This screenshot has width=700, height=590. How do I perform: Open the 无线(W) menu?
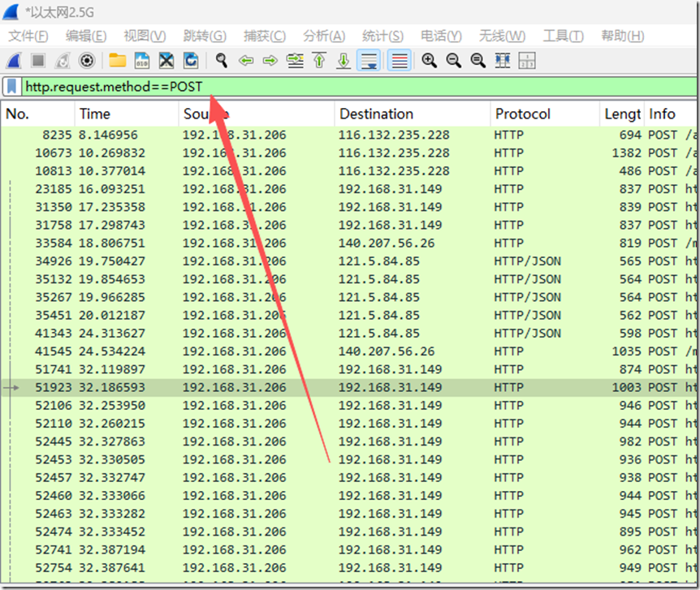tap(502, 36)
